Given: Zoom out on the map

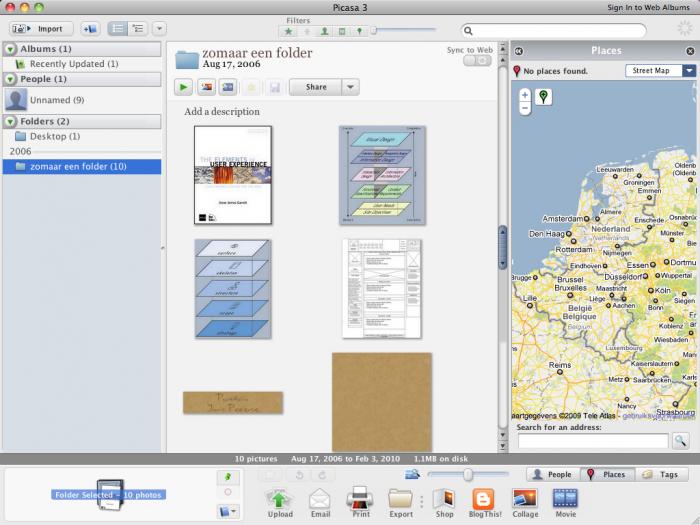Looking at the screenshot, I should click(525, 108).
